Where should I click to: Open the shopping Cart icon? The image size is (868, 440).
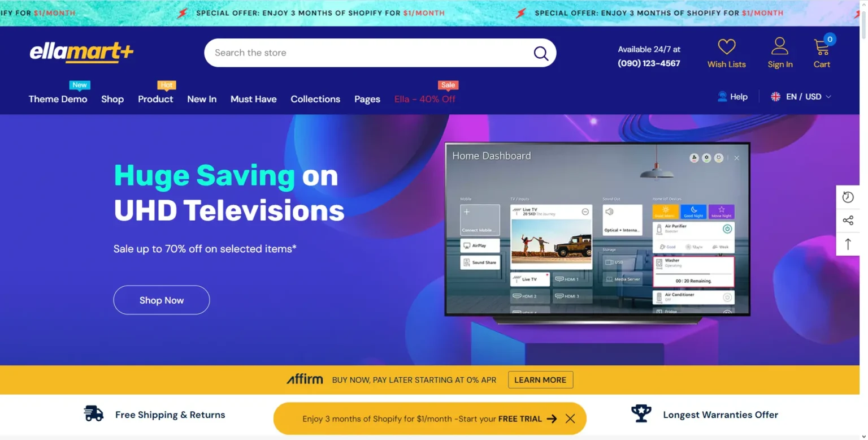821,47
